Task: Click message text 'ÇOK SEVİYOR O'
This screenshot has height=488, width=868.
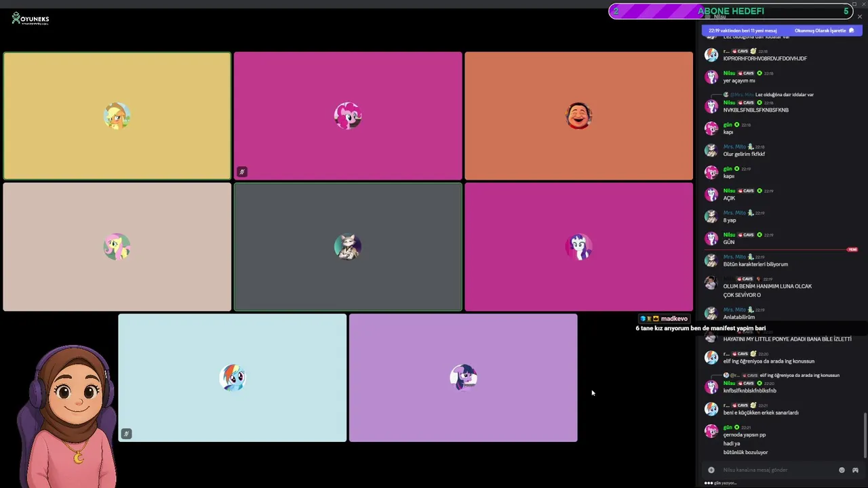Action: pos(742,296)
